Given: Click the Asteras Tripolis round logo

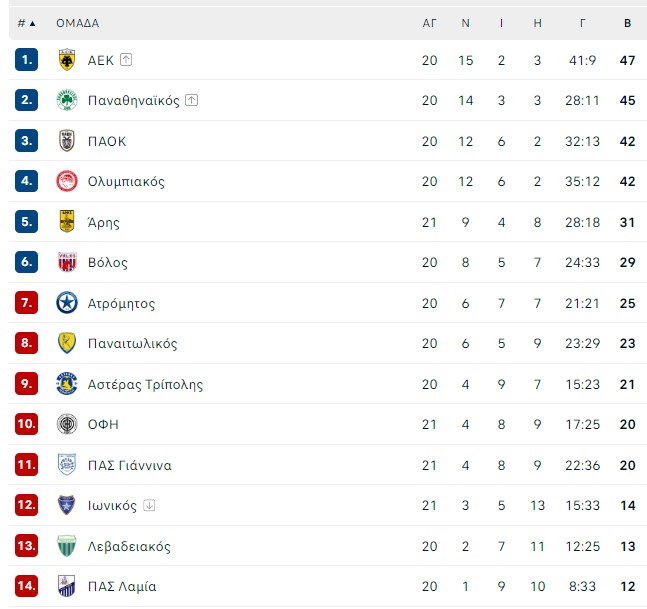Looking at the screenshot, I should pyautogui.click(x=66, y=384).
